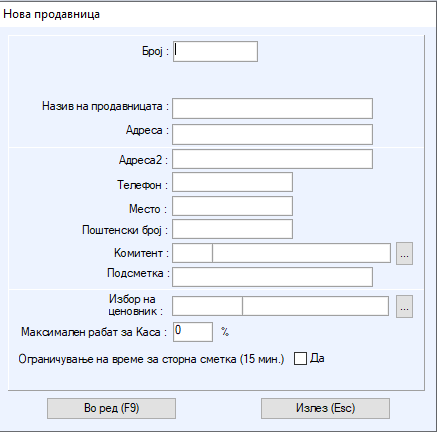Confirm with Во ред (F9) button
The width and height of the screenshot is (438, 432).
click(111, 408)
